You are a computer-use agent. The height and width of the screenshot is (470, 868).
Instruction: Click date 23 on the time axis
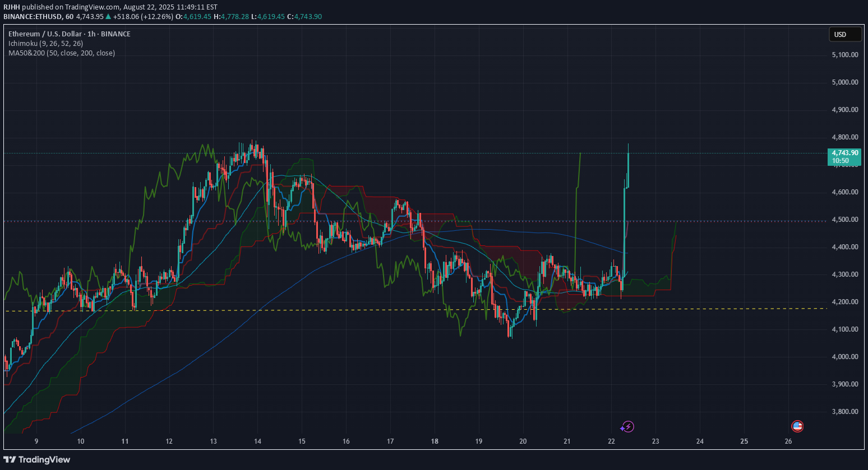pyautogui.click(x=655, y=441)
